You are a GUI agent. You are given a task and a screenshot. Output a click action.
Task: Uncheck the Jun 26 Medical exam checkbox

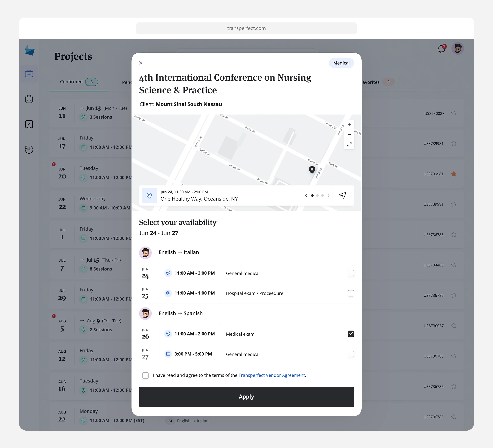coord(351,334)
